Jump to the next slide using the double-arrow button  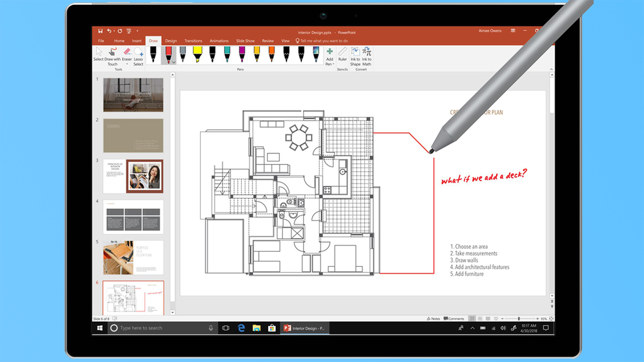(x=552, y=306)
